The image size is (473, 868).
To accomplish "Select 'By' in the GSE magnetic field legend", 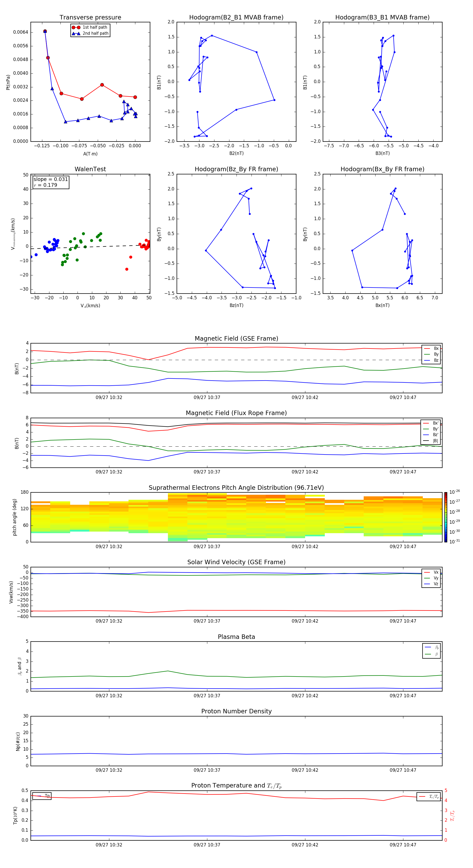I will [x=431, y=355].
